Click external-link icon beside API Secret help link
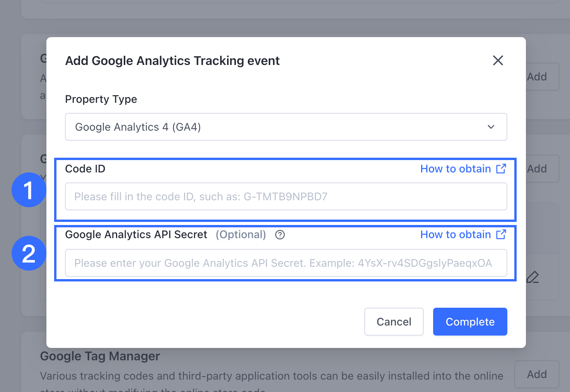The height and width of the screenshot is (392, 570). [x=501, y=234]
